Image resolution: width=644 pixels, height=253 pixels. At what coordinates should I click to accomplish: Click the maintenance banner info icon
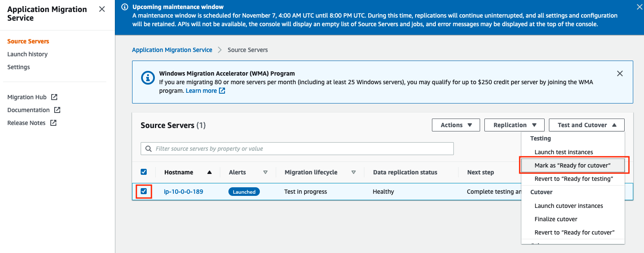pos(125,7)
